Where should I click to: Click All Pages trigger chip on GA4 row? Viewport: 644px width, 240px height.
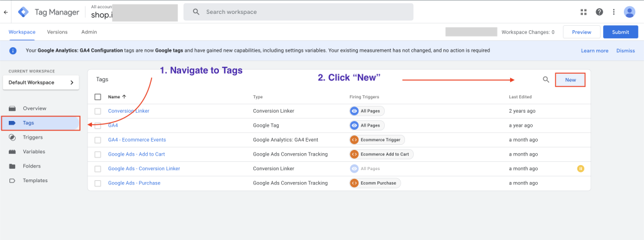[367, 125]
